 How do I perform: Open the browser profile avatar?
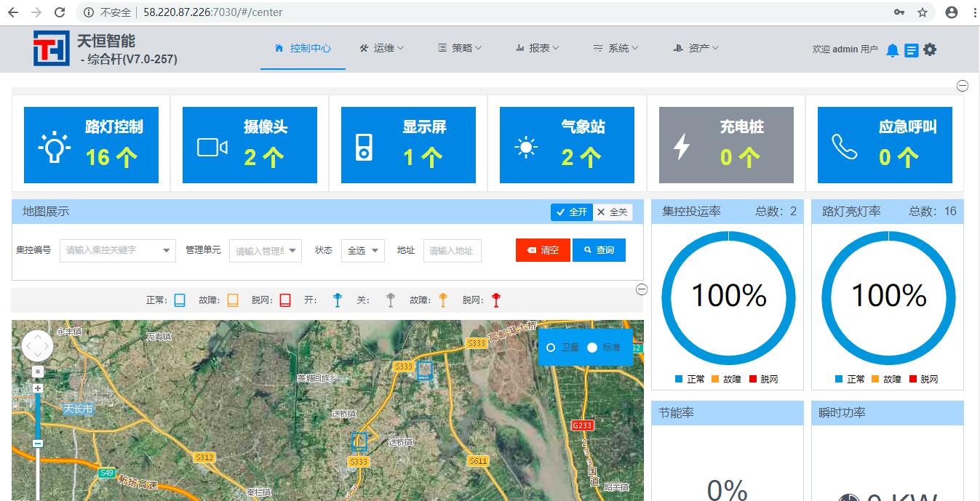pyautogui.click(x=951, y=12)
